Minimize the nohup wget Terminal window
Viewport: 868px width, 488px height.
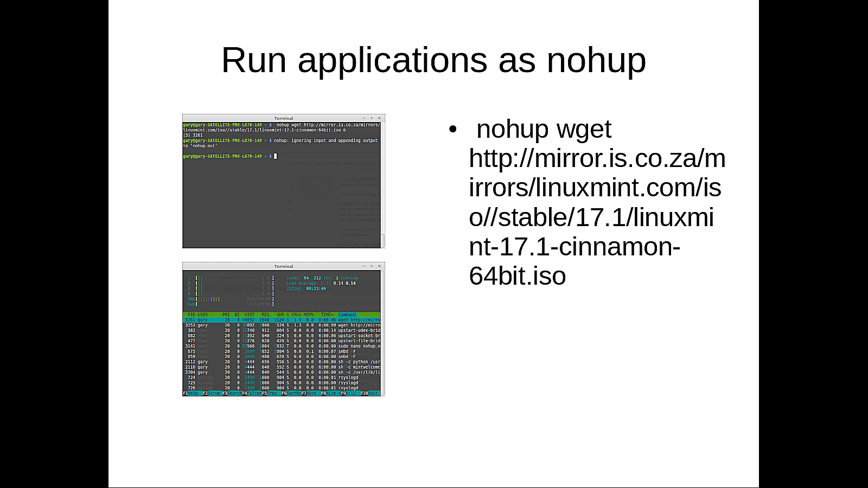point(364,118)
